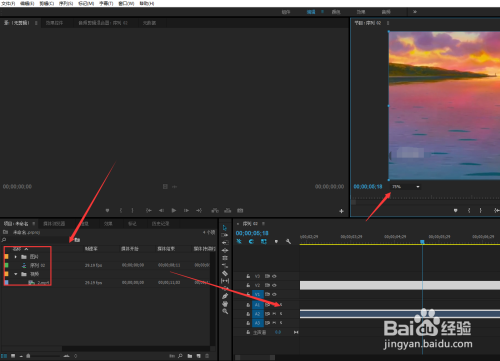Click the Export Frame camera icon in Source monitor
Viewport: 500px width, 361px height.
click(240, 210)
